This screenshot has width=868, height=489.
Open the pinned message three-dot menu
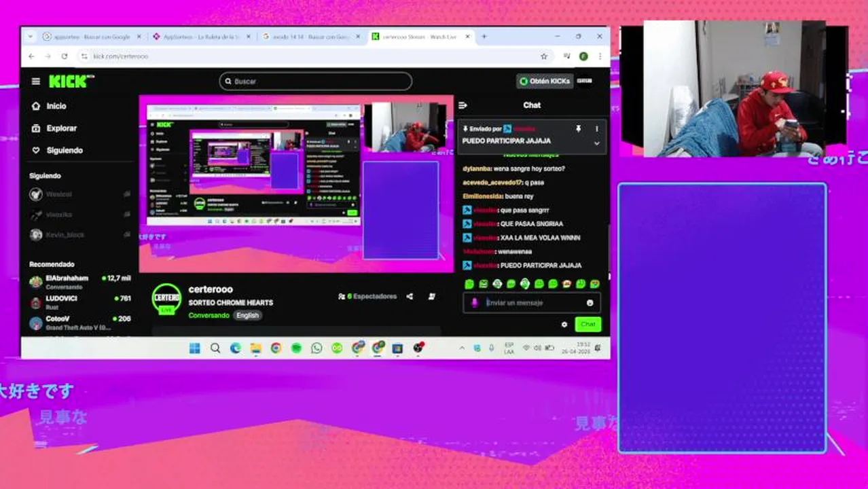coord(597,128)
